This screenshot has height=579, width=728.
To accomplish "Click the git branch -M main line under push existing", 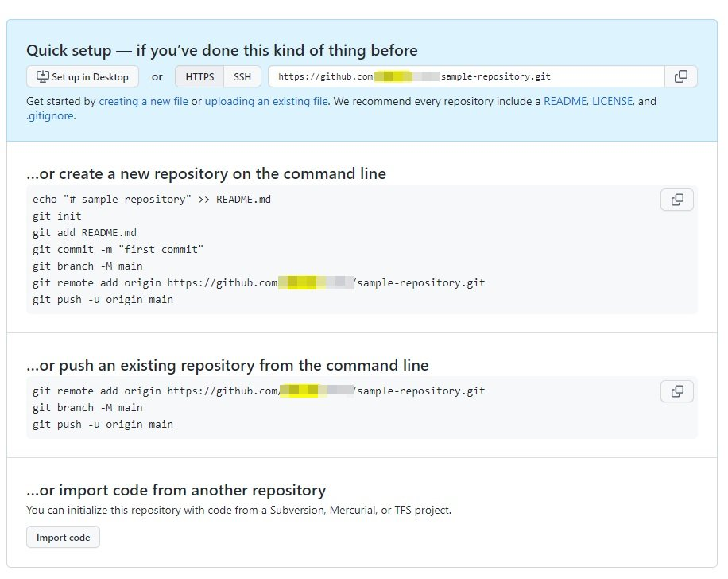I will click(87, 408).
